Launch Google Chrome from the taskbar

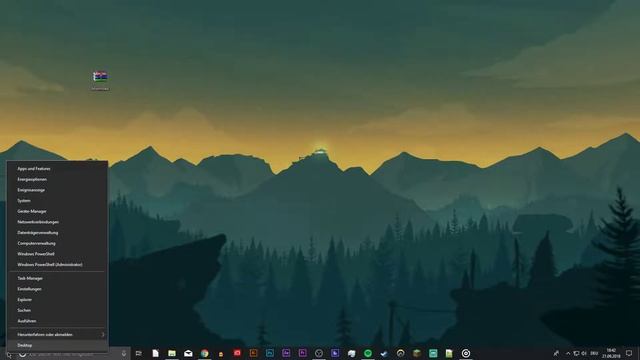click(x=204, y=353)
